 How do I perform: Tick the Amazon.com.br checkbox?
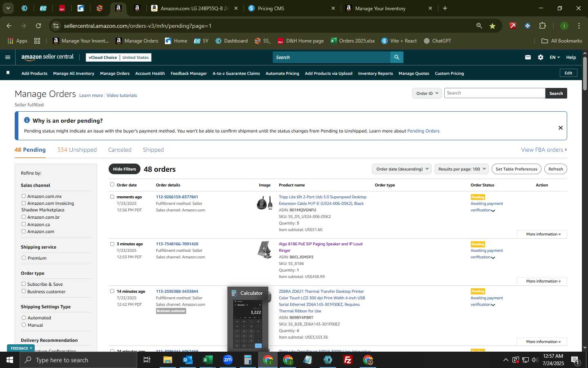[x=24, y=217]
